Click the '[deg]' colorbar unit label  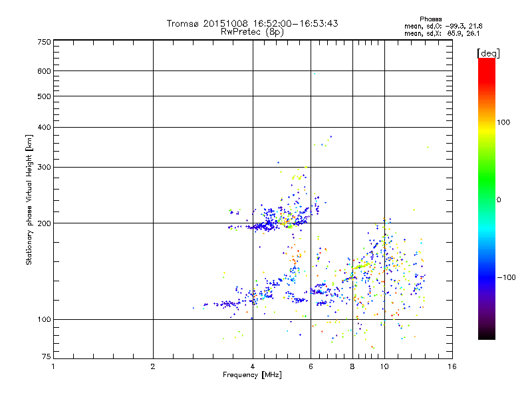tap(488, 53)
